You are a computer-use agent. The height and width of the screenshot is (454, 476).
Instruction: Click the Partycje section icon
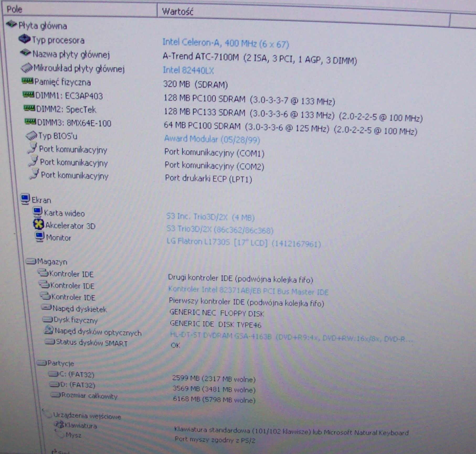[42, 363]
